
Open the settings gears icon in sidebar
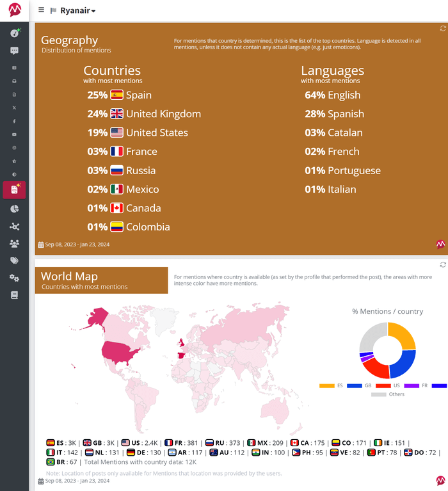coord(15,278)
